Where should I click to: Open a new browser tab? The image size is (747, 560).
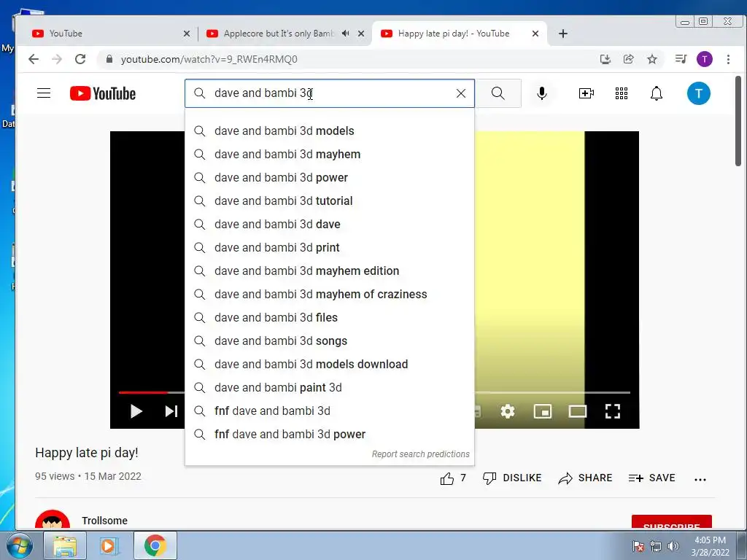tap(563, 34)
